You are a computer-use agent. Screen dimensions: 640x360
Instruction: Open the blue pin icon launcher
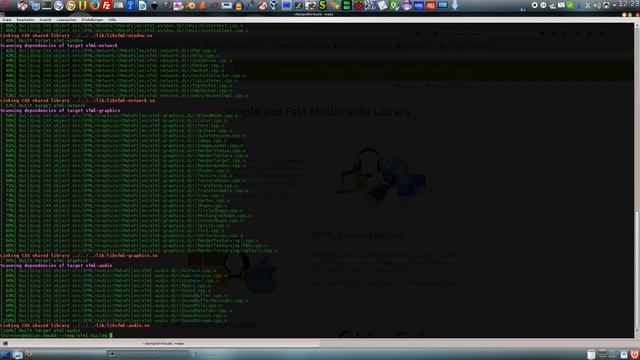(131, 5)
